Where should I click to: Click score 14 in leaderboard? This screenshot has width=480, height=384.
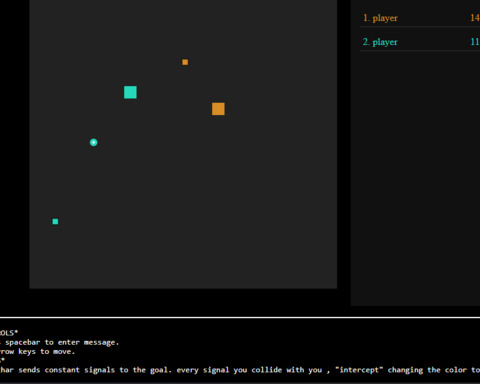475,18
